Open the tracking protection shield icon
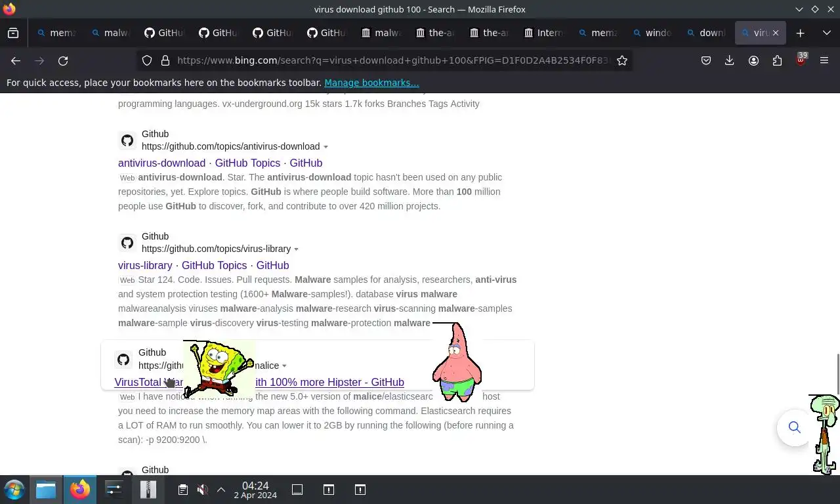Viewport: 840px width, 504px height. pos(147,60)
